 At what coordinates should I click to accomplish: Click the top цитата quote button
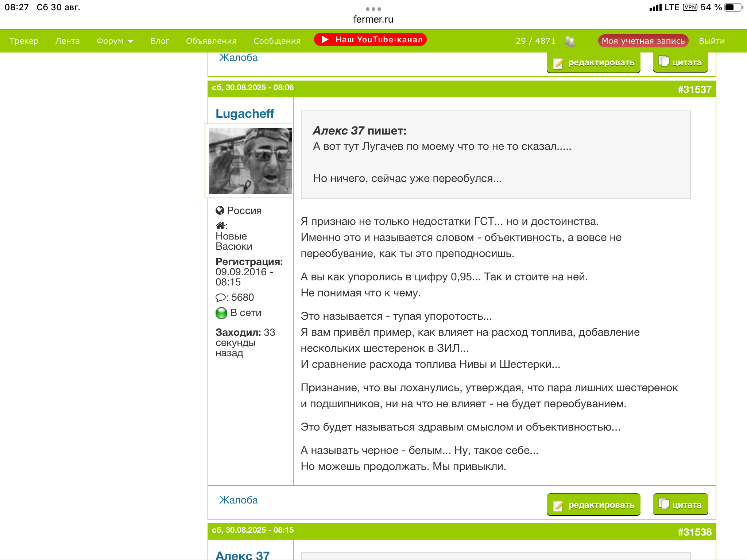pyautogui.click(x=680, y=62)
